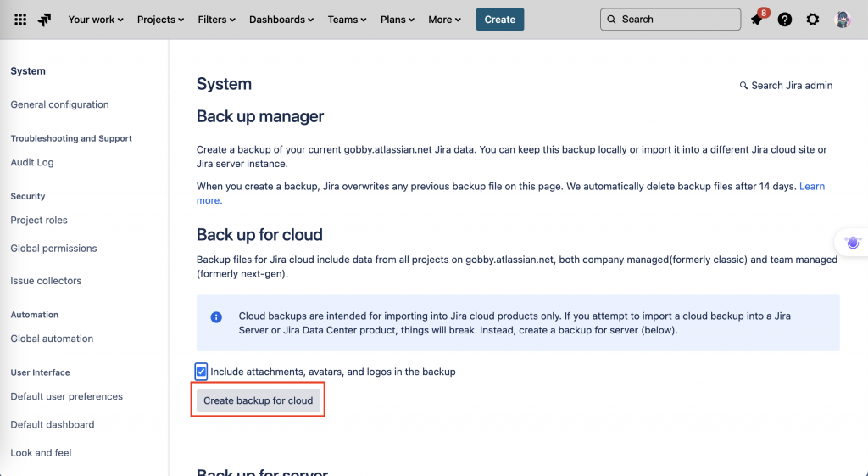Open Default dashboard in sidebar
Viewport: 868px width, 476px height.
pos(53,424)
